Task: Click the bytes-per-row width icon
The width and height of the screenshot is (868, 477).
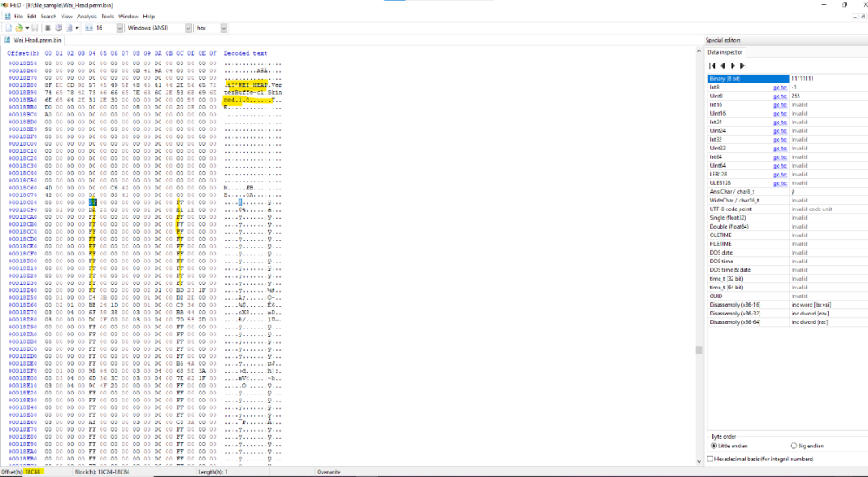Action: point(89,28)
